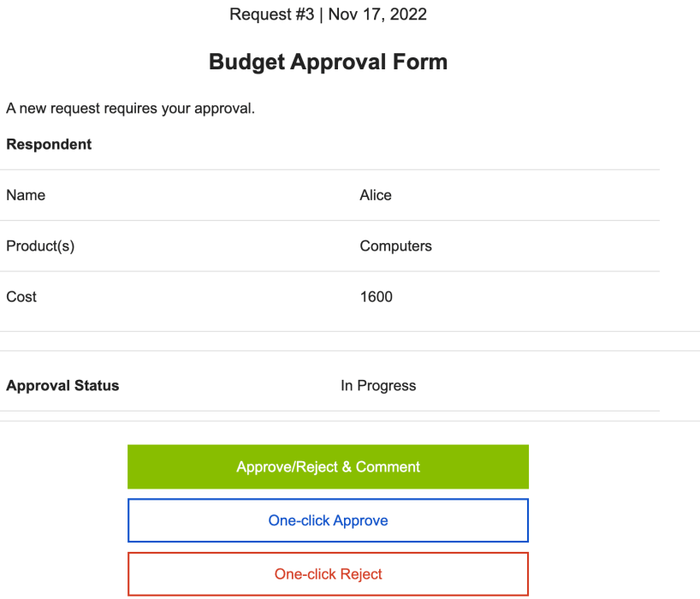The height and width of the screenshot is (599, 700).
Task: Click the Approve/Reject & Comment button
Action: coord(328,466)
